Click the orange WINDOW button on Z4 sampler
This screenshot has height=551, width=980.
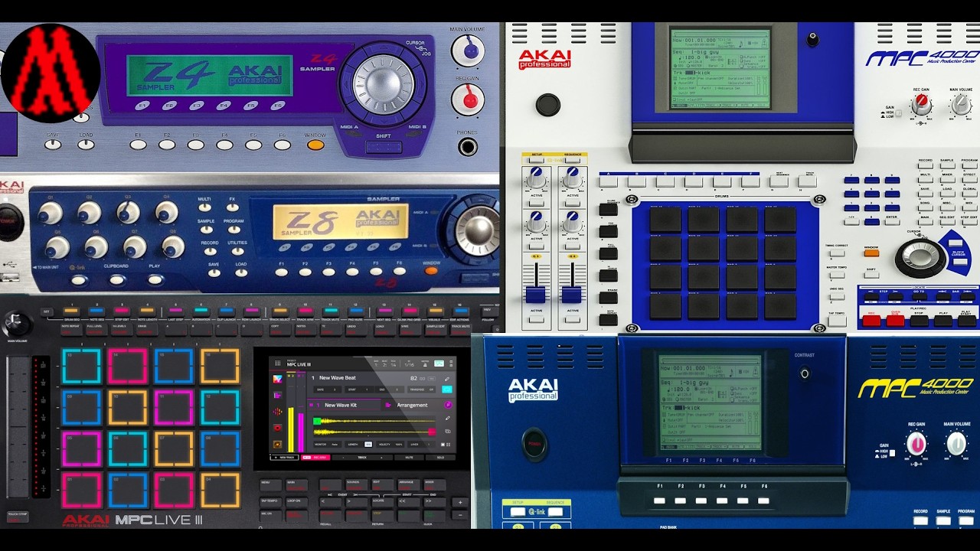pyautogui.click(x=315, y=145)
